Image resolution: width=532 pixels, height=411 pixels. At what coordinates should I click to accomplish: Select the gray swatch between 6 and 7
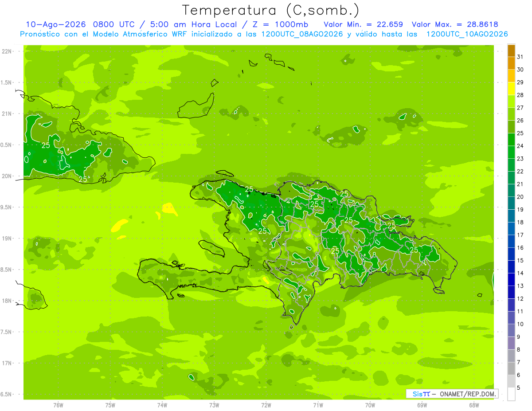[x=511, y=369]
